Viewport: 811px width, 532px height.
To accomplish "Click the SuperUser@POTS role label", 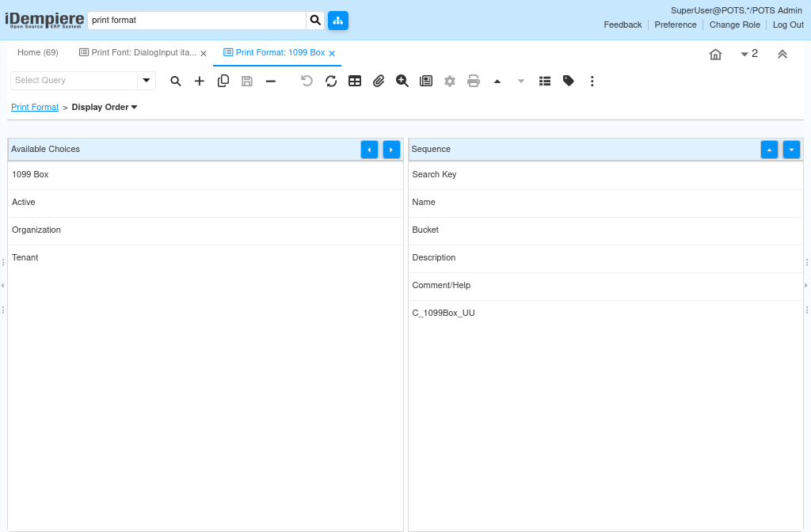I will point(736,10).
